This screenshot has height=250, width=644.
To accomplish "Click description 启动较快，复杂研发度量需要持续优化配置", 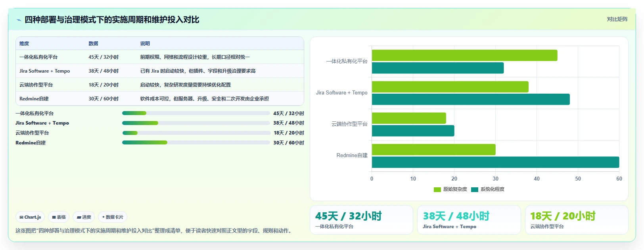I will click(x=185, y=85).
